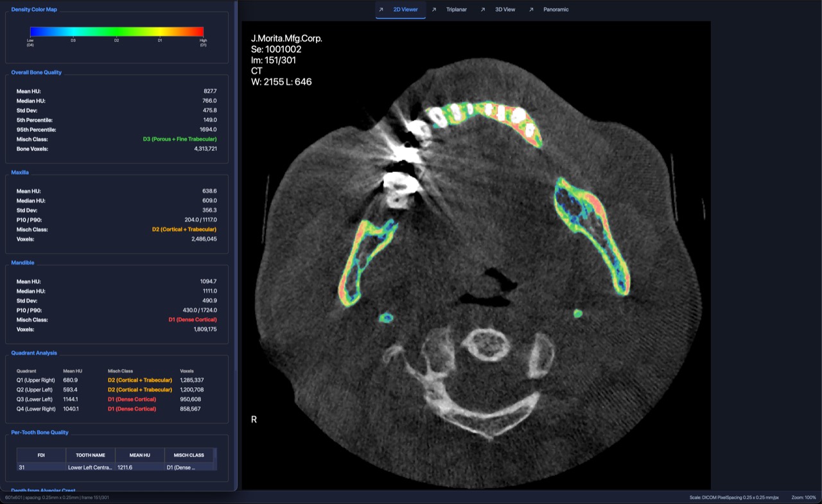Image resolution: width=822 pixels, height=504 pixels.
Task: Select the FDI 31 cell
Action: tap(41, 467)
